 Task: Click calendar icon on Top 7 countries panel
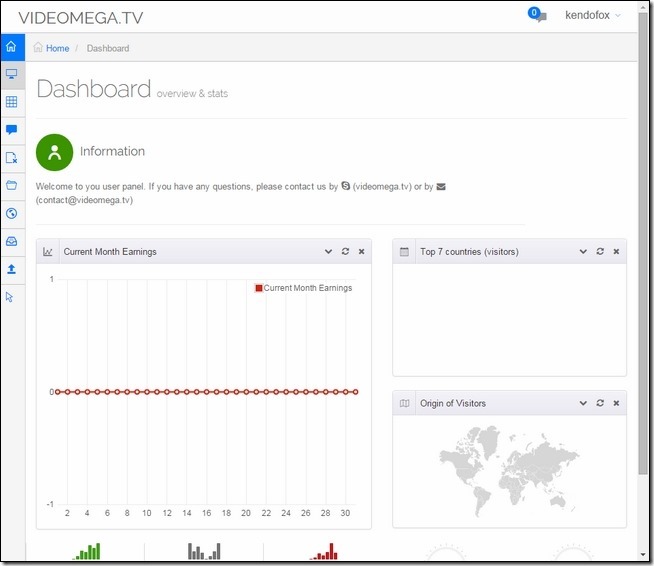point(404,252)
